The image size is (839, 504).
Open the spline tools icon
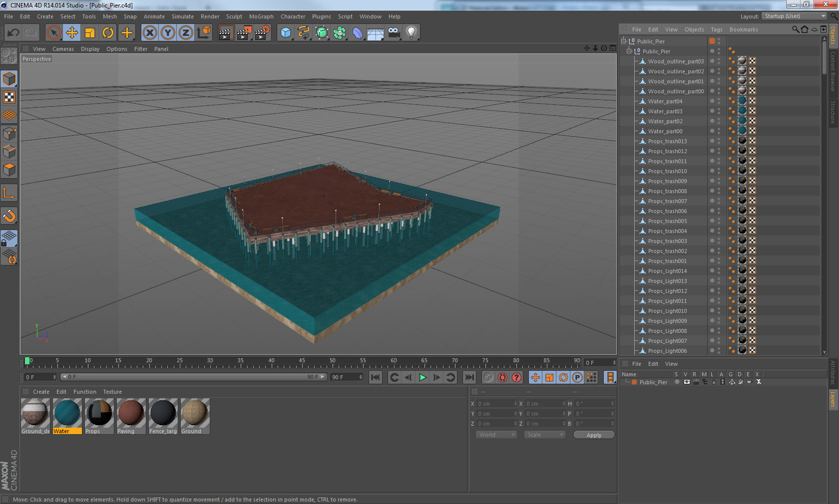click(304, 33)
